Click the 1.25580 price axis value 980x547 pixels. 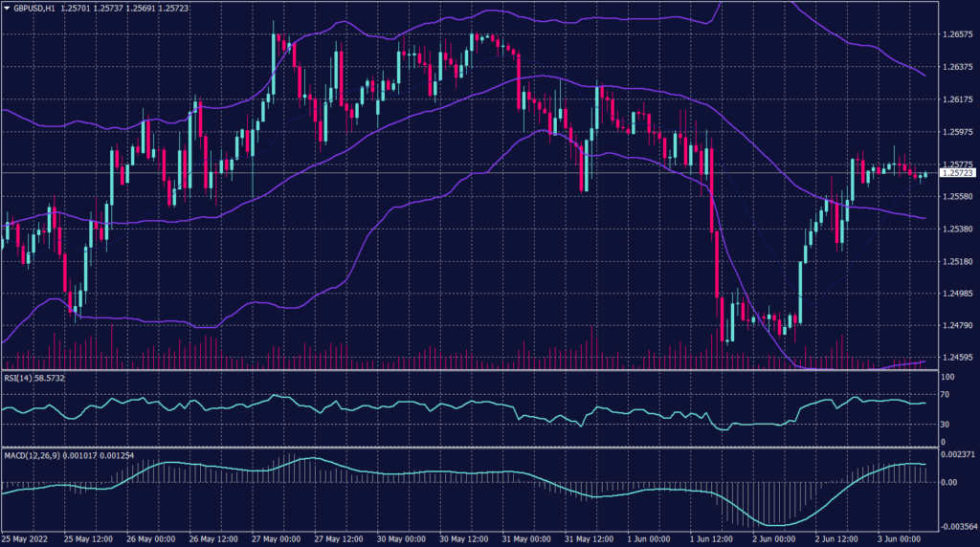[957, 197]
